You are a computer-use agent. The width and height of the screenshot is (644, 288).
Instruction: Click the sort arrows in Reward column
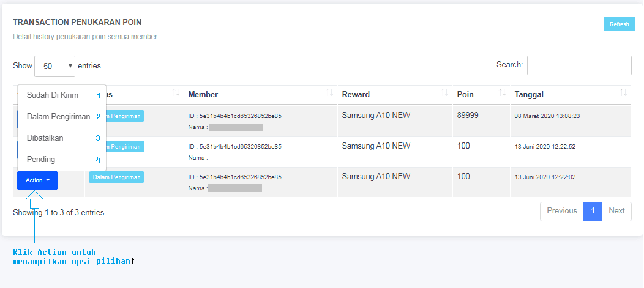(x=444, y=93)
